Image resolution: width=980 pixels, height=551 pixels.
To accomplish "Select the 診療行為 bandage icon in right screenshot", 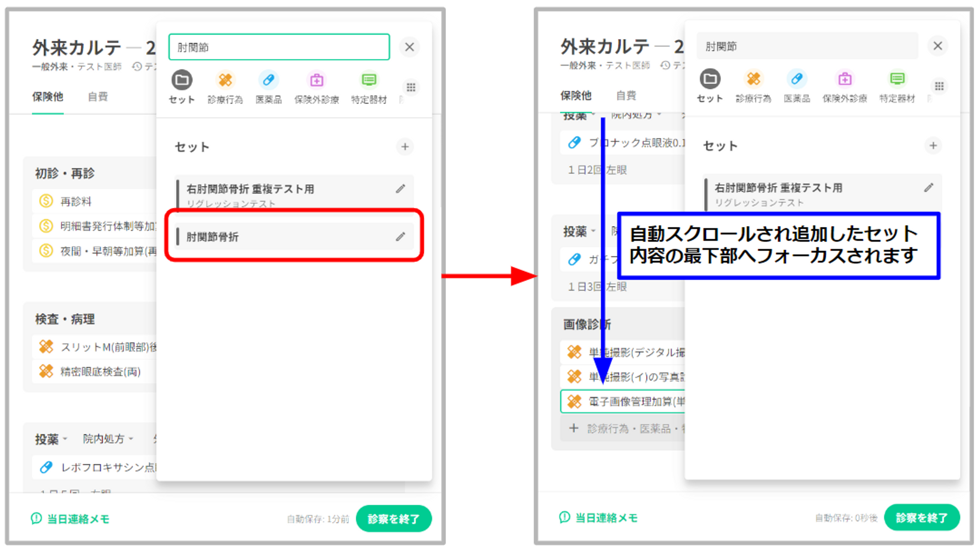I will click(x=753, y=79).
